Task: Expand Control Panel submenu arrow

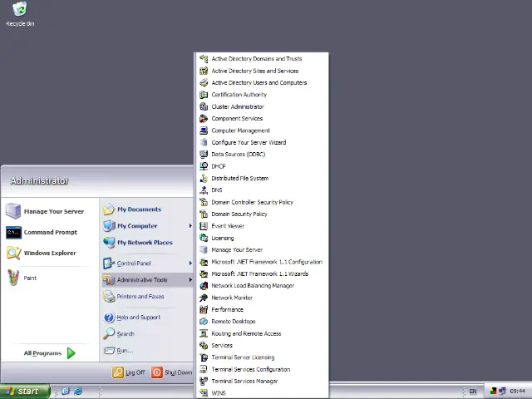Action: (190, 263)
